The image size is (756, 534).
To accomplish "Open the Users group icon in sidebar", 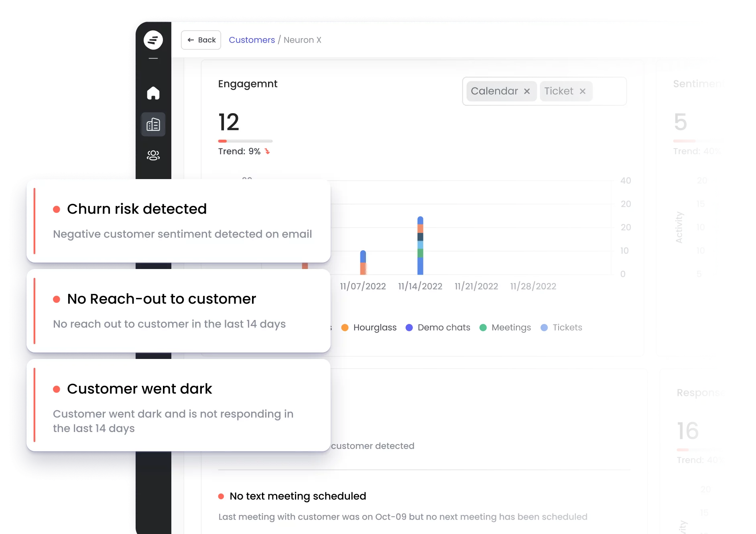I will (153, 155).
